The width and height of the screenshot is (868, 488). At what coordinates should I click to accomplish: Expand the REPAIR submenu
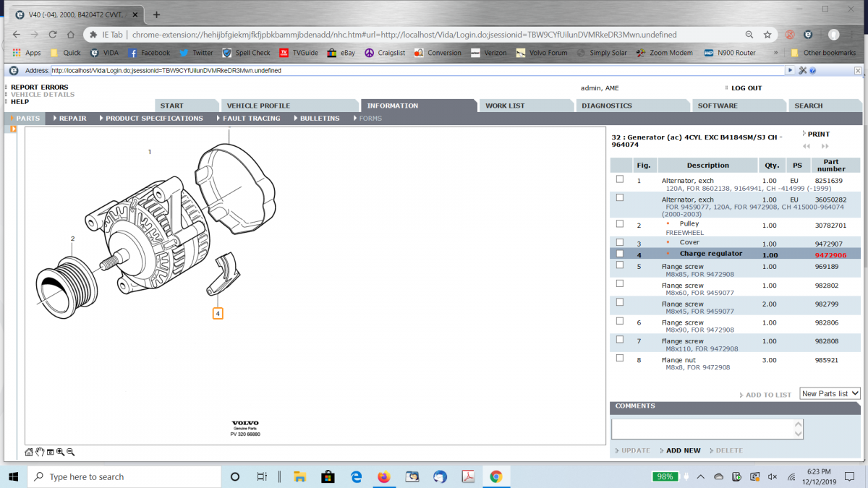[x=69, y=119]
